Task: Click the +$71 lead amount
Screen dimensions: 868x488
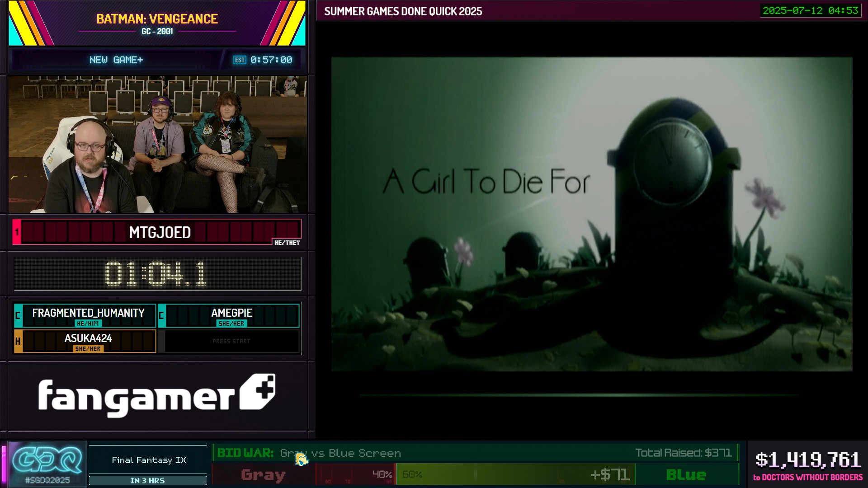Action: (x=610, y=474)
